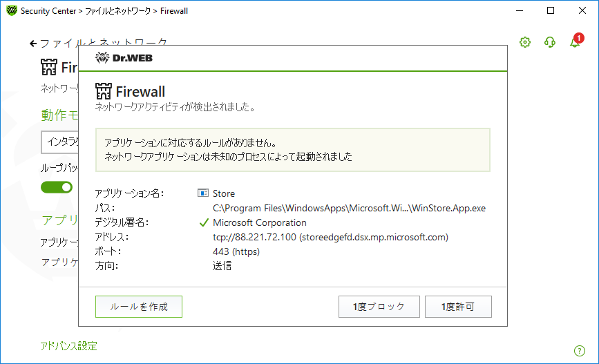The width and height of the screenshot is (599, 364).
Task: Click the back arrow next to ファイルとネットワーク
Action: (x=33, y=44)
